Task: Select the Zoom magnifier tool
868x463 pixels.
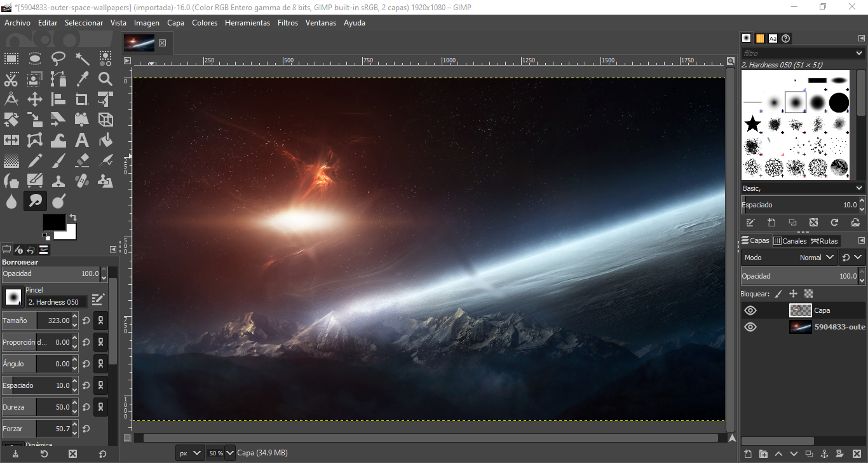Action: point(105,79)
